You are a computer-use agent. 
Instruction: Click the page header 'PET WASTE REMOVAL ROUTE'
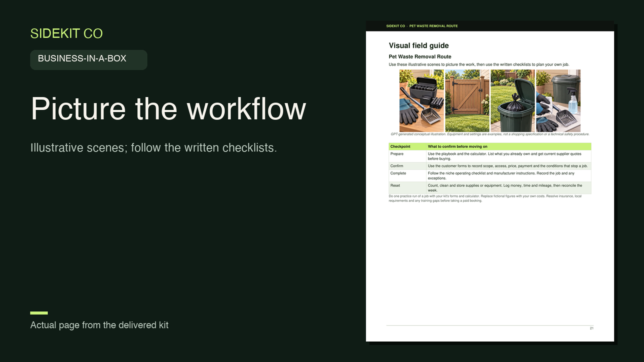click(433, 26)
